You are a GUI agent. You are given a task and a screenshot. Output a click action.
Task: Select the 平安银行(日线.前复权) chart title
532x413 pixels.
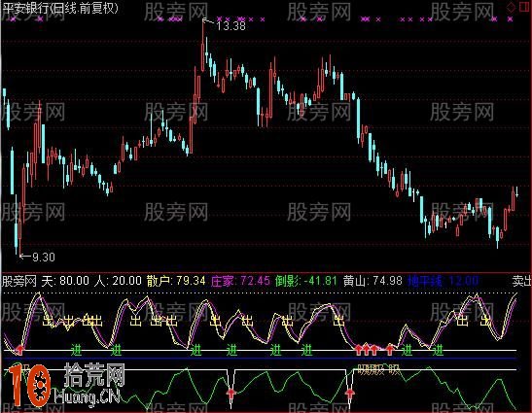[x=60, y=8]
